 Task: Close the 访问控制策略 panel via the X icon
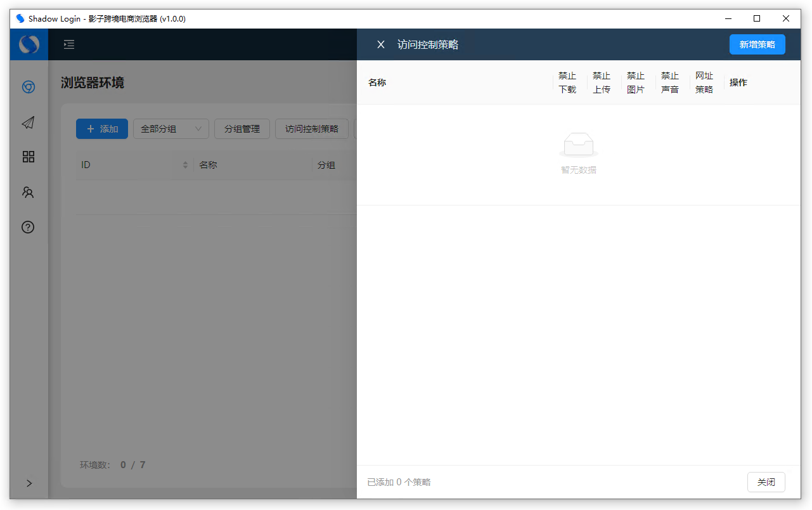pyautogui.click(x=380, y=44)
